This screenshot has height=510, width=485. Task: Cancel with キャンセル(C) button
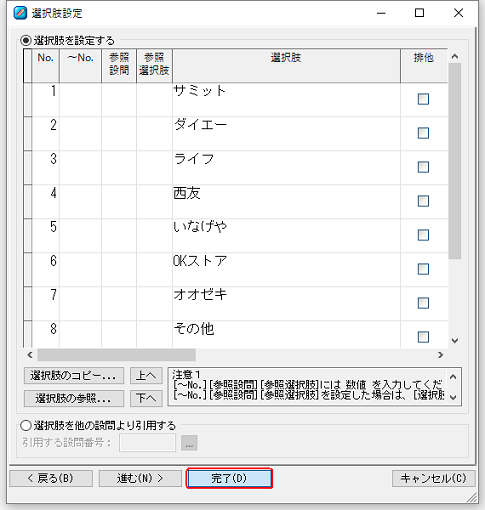coord(434,478)
